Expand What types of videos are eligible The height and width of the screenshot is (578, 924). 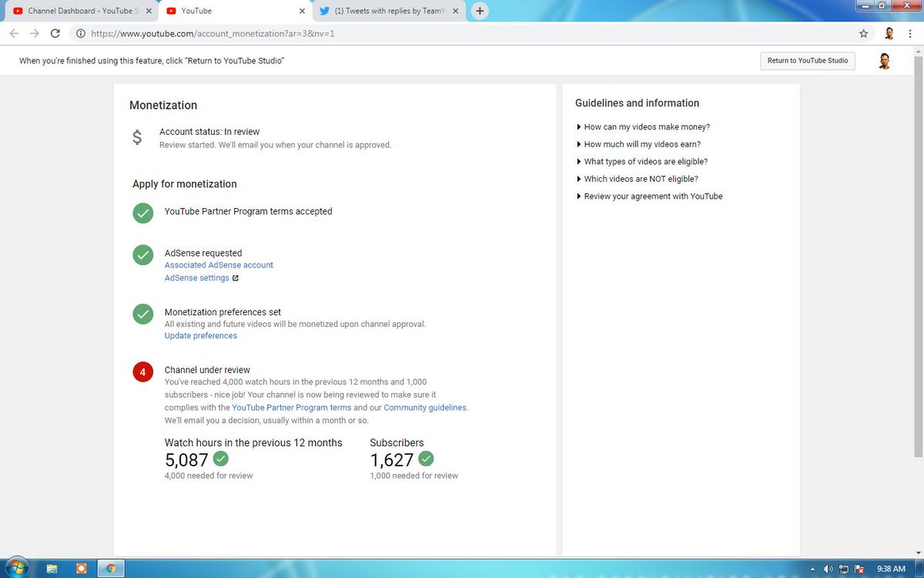[641, 162]
